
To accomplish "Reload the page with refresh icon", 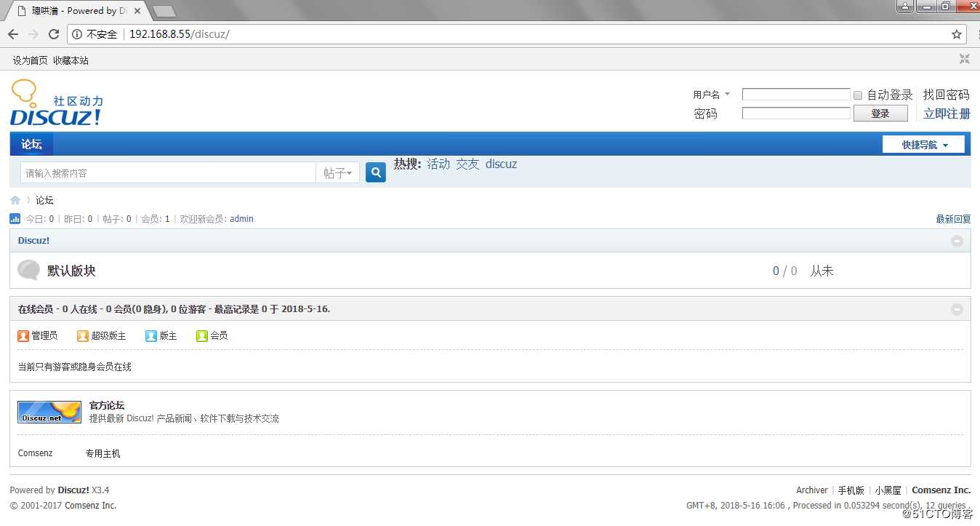I will pos(54,34).
